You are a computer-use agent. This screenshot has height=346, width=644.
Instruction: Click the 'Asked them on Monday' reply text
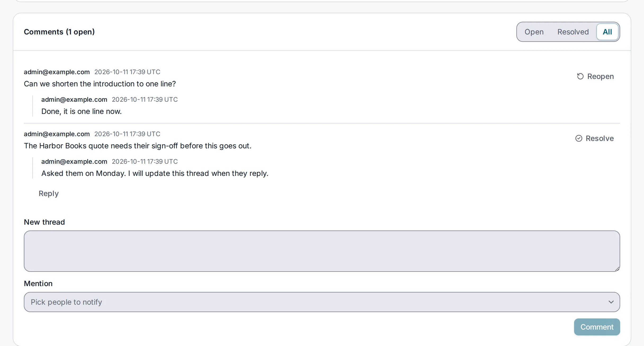coord(155,173)
